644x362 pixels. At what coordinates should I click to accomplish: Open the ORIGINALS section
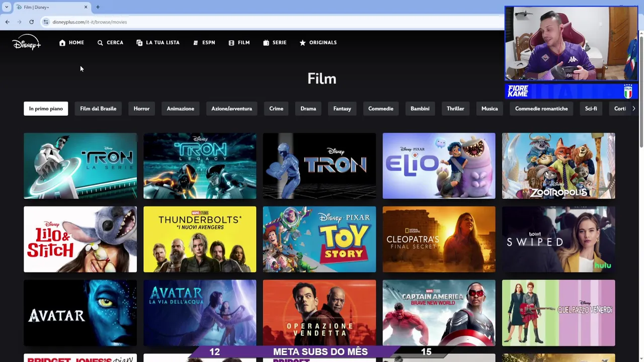tap(318, 43)
